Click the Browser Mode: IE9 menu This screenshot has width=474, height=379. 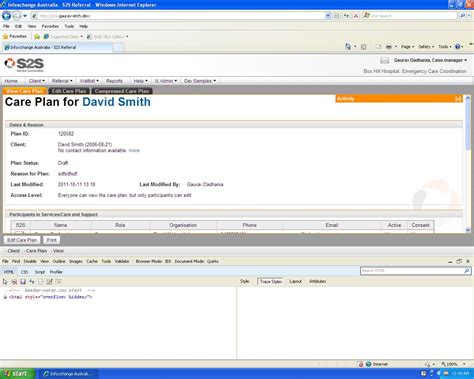point(153,261)
